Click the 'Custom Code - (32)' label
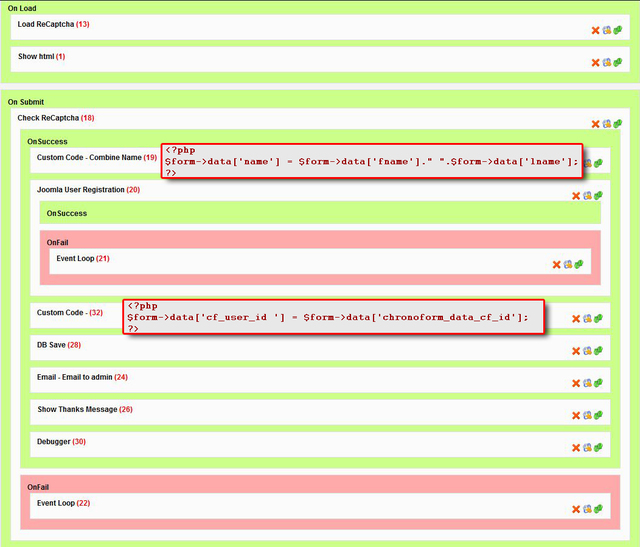The image size is (640, 547). [x=70, y=313]
